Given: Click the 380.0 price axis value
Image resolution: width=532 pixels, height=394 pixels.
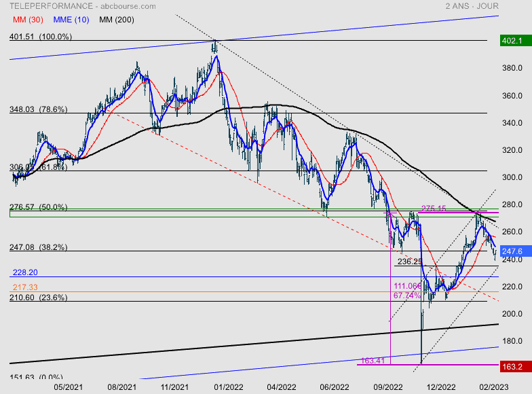Looking at the screenshot, I should (x=512, y=68).
